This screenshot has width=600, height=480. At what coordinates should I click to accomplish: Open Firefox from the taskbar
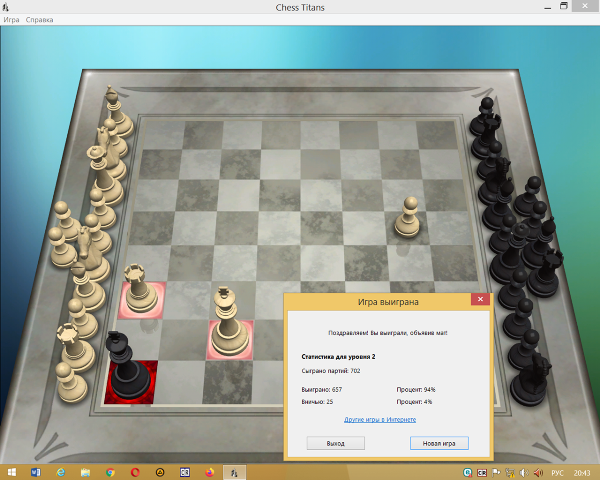(210, 471)
